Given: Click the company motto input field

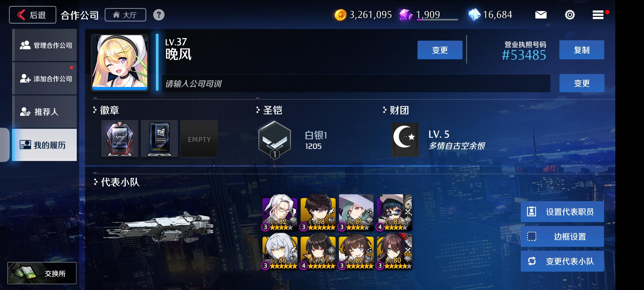Looking at the screenshot, I should click(x=356, y=84).
